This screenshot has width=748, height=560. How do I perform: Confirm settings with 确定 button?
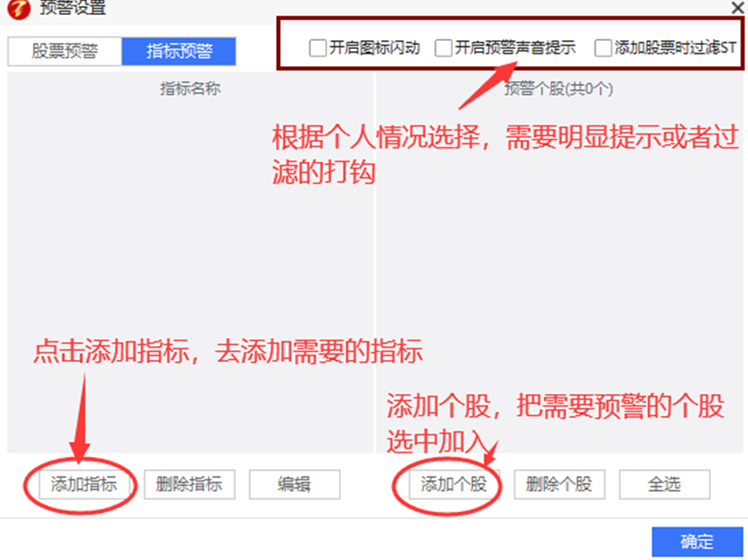click(697, 541)
